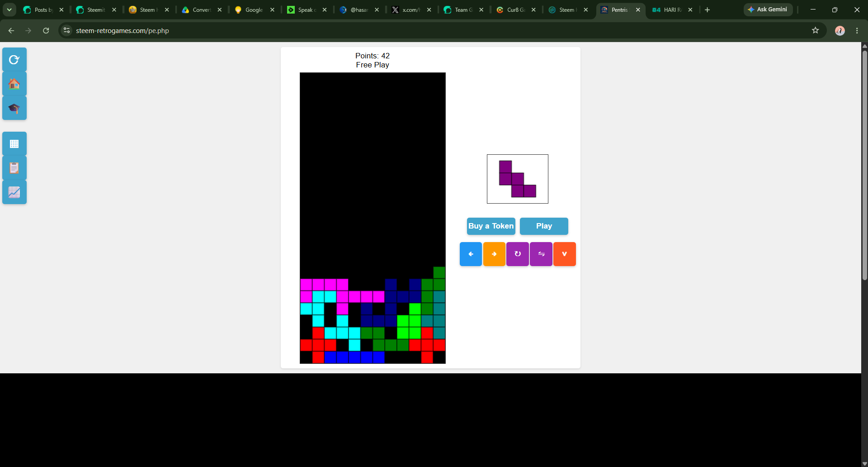This screenshot has width=868, height=467.
Task: Reload the page via browser toolbar
Action: [46, 30]
